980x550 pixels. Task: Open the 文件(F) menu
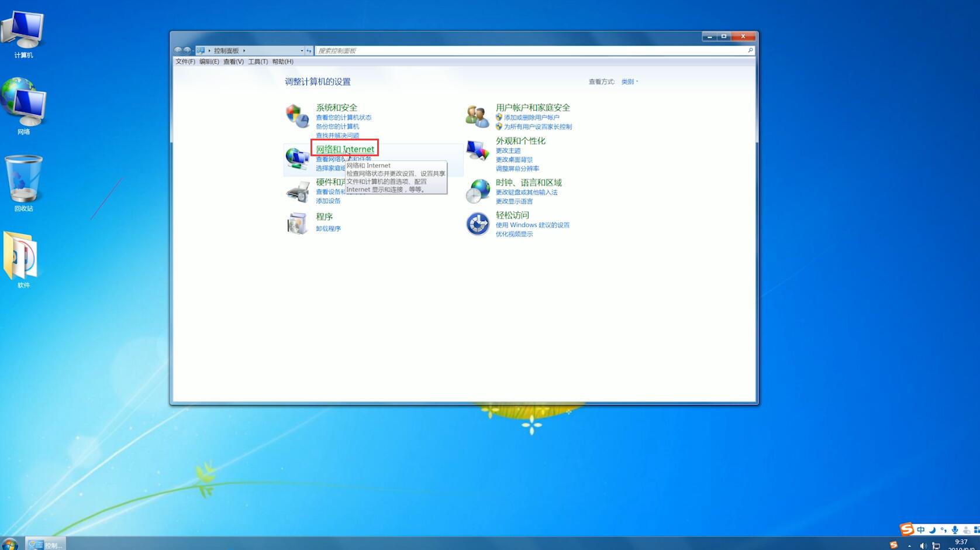click(185, 61)
